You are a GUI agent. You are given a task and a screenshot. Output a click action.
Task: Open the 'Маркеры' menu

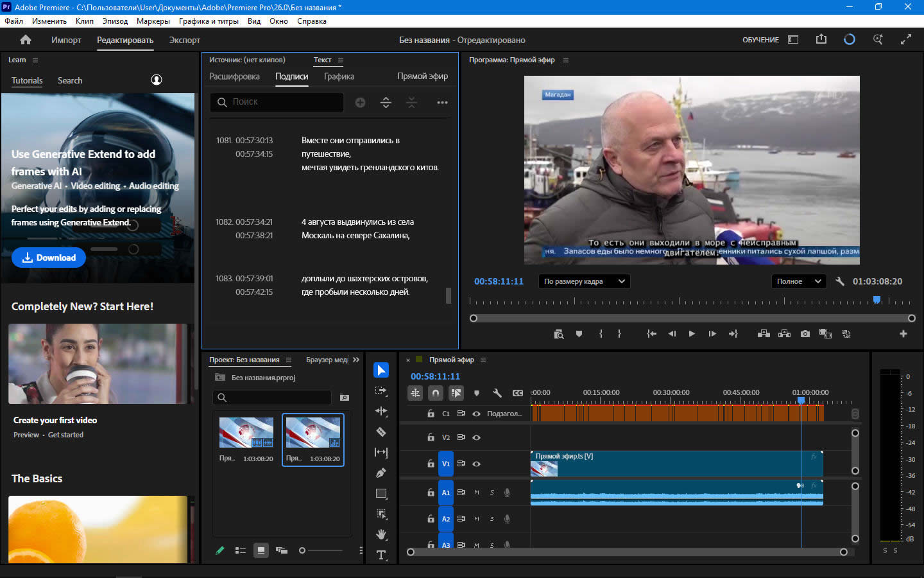click(x=153, y=21)
